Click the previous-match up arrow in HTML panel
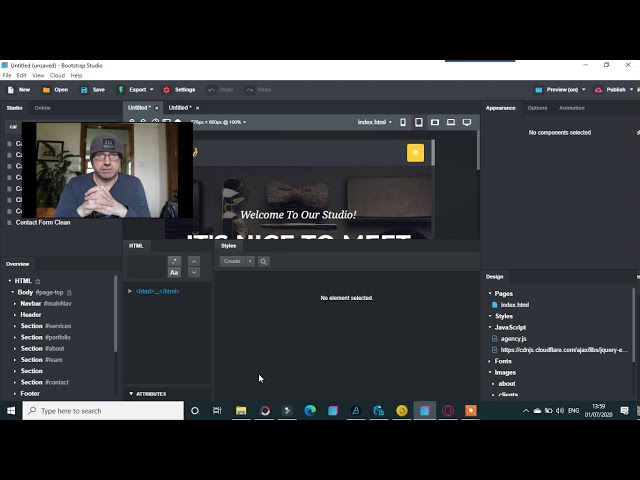 (x=194, y=261)
